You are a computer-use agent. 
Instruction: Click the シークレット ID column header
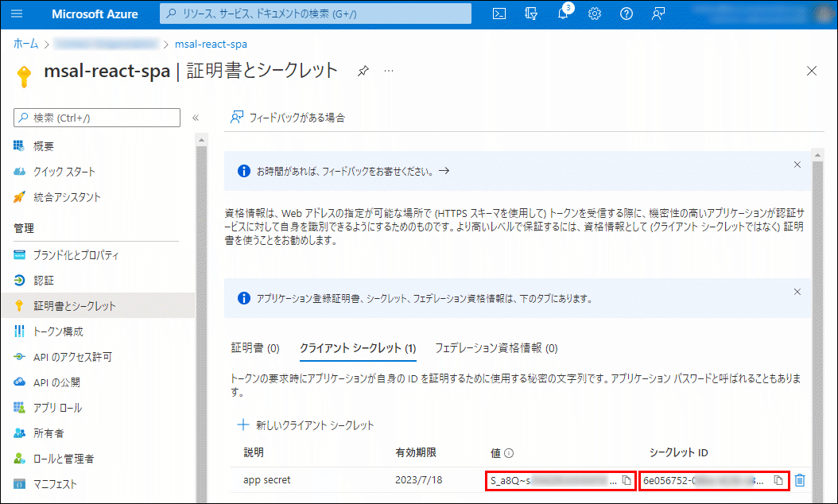678,452
